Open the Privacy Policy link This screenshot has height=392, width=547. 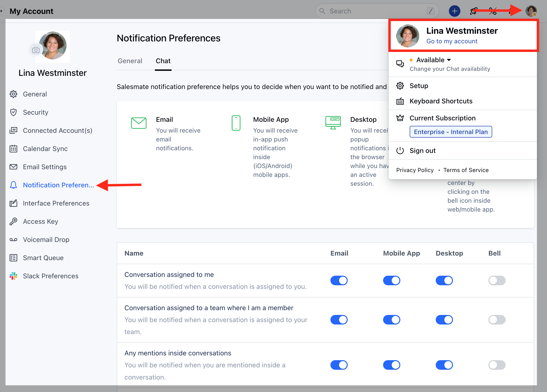415,170
